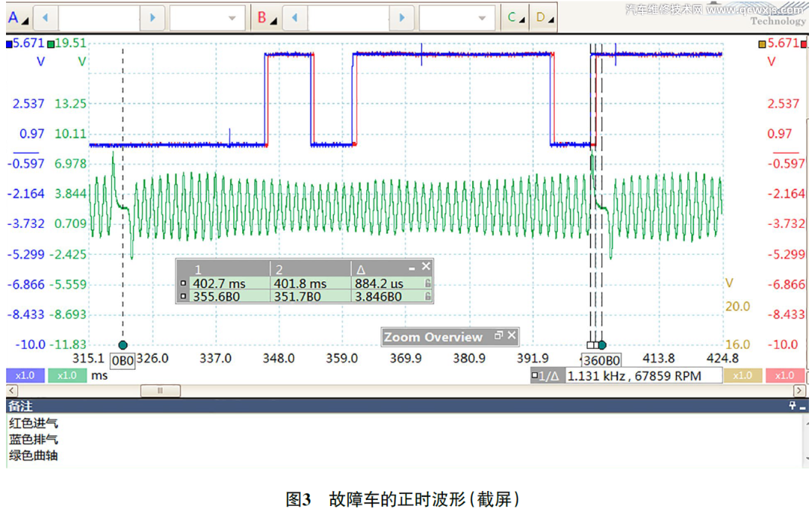The width and height of the screenshot is (812, 515).
Task: Click the x1.0 scaling button under blue axis
Action: (25, 375)
